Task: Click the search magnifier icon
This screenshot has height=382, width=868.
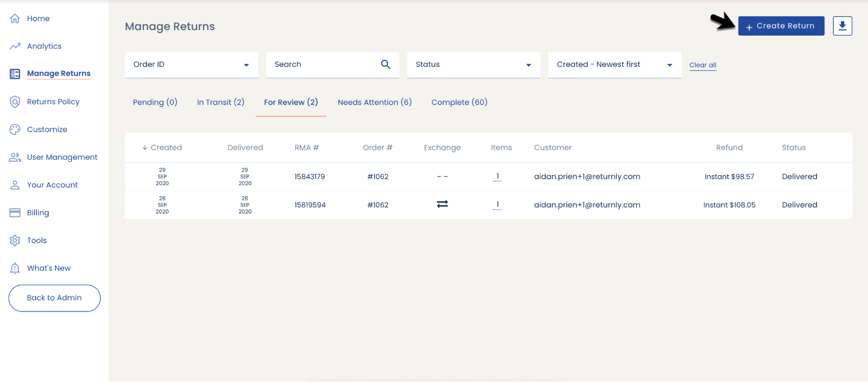Action: click(386, 64)
